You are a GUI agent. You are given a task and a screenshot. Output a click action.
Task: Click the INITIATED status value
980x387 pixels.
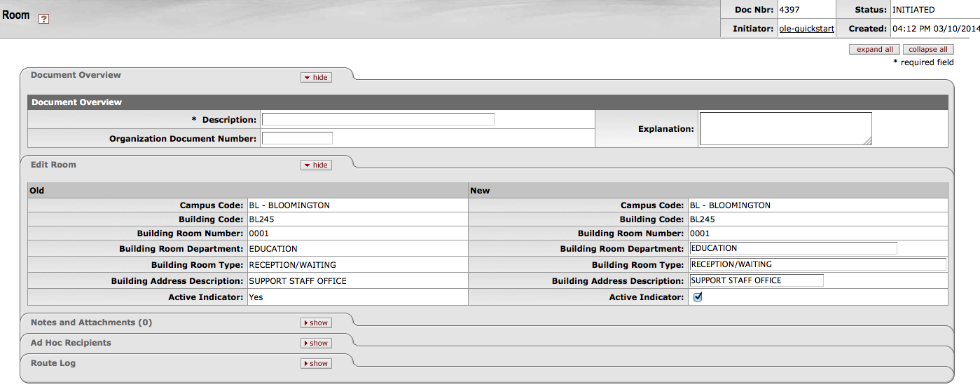(x=913, y=10)
